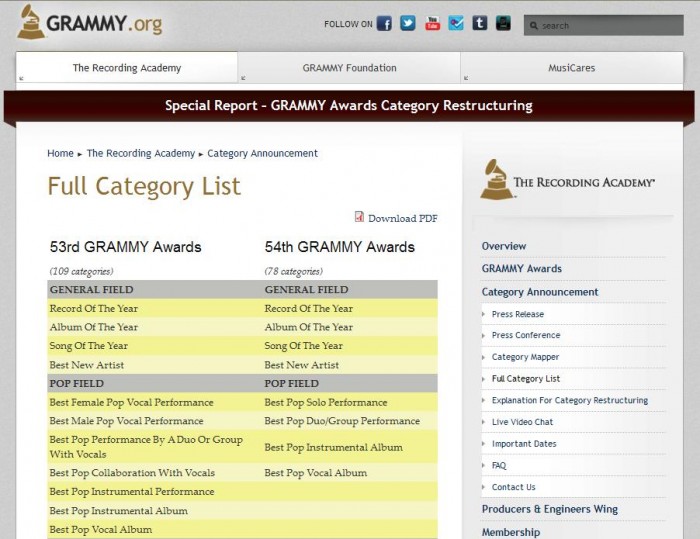Screen dimensions: 700x539
Task: Click 'Best Pop Instrumental Performance' row
Action: point(132,492)
